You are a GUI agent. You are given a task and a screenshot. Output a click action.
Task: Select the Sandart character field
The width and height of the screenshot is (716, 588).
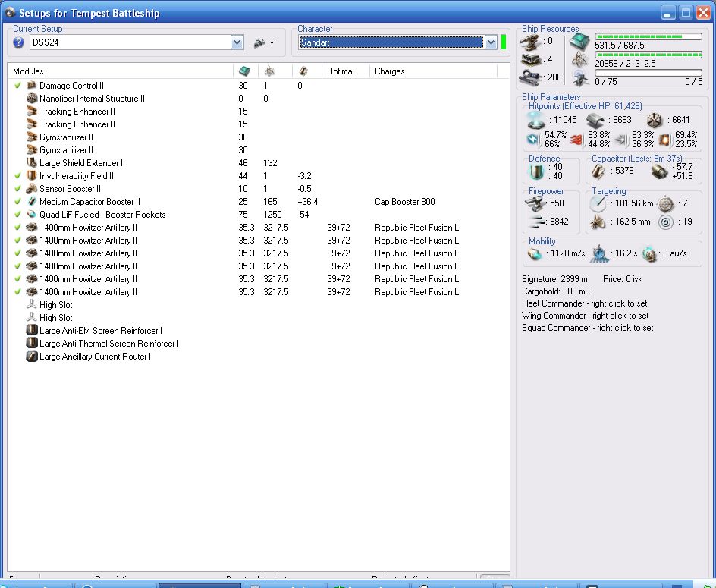click(391, 42)
